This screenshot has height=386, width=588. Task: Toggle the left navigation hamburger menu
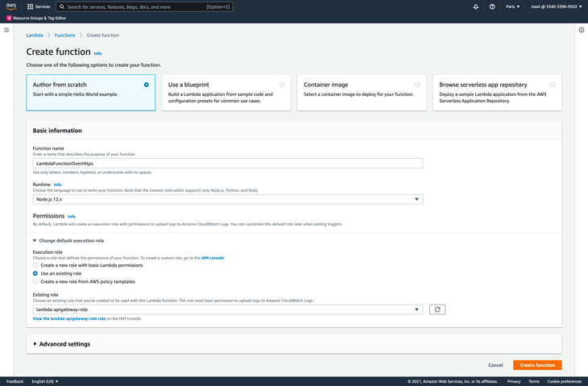(x=6, y=30)
